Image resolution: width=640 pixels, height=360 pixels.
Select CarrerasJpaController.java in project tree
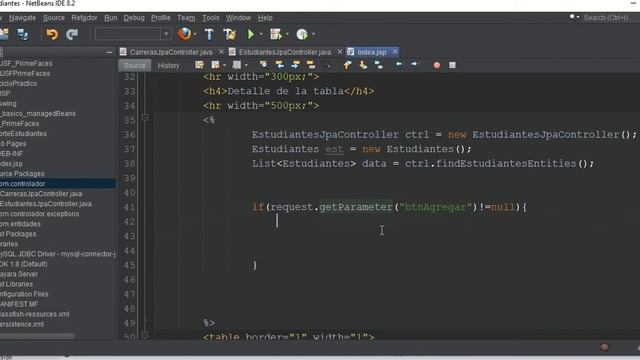41,194
